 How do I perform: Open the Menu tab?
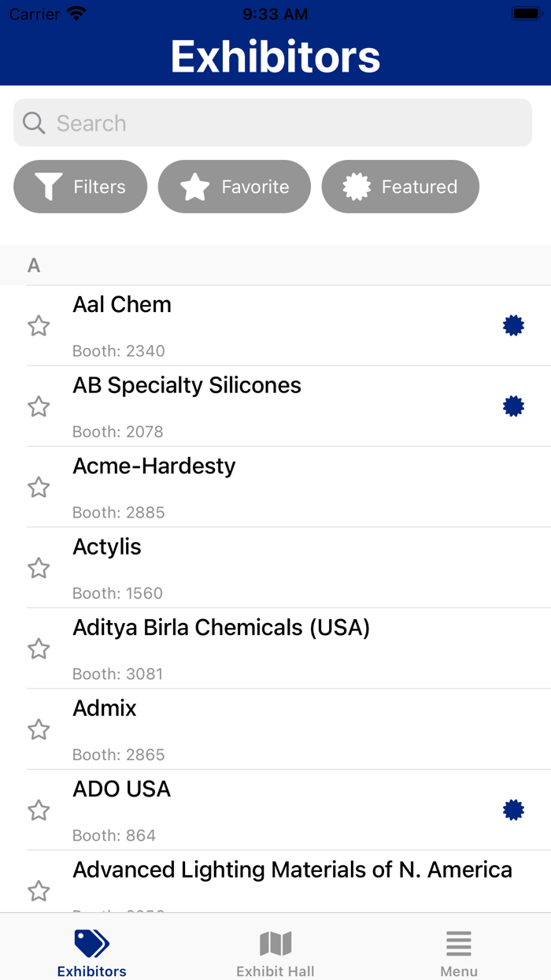(x=459, y=952)
